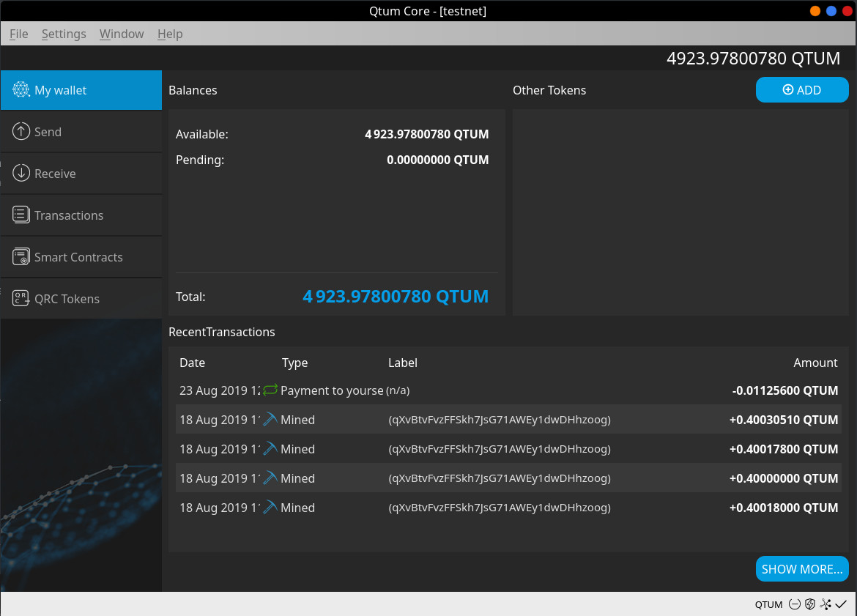Click the -0.01125600 QTUM amount
The width and height of the screenshot is (857, 616).
tap(785, 390)
